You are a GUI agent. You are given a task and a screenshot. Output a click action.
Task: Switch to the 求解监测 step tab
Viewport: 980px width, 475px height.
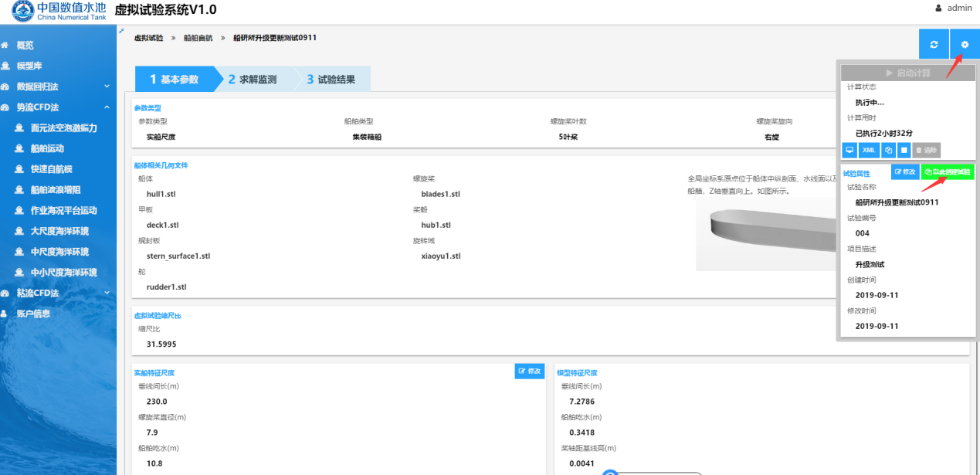pos(253,79)
